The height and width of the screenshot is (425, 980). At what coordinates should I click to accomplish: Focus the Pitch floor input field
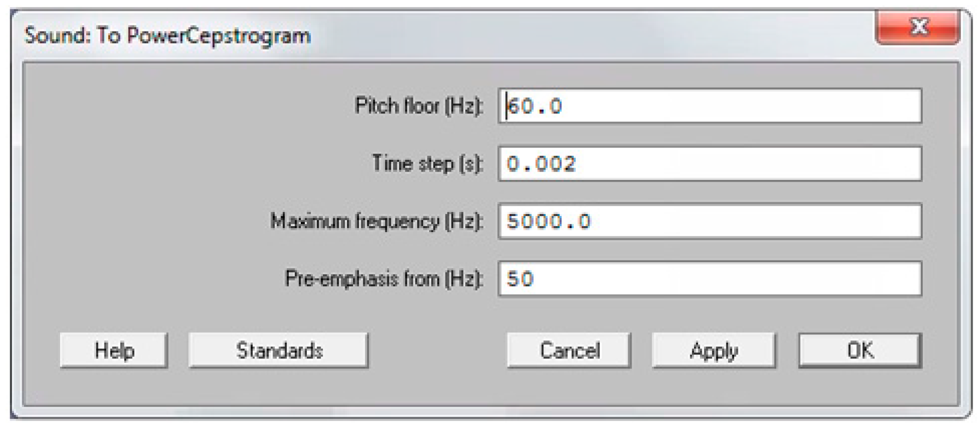[739, 106]
